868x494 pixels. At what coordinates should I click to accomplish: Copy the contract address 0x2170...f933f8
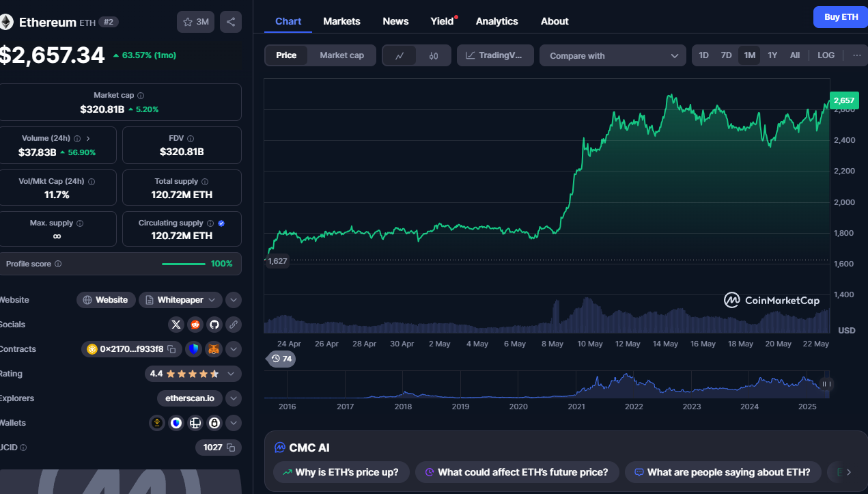172,349
